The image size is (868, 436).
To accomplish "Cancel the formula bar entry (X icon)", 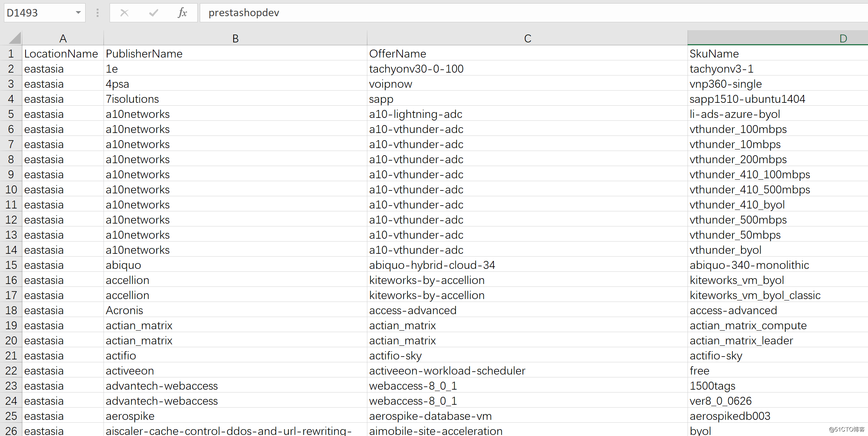I will click(124, 13).
